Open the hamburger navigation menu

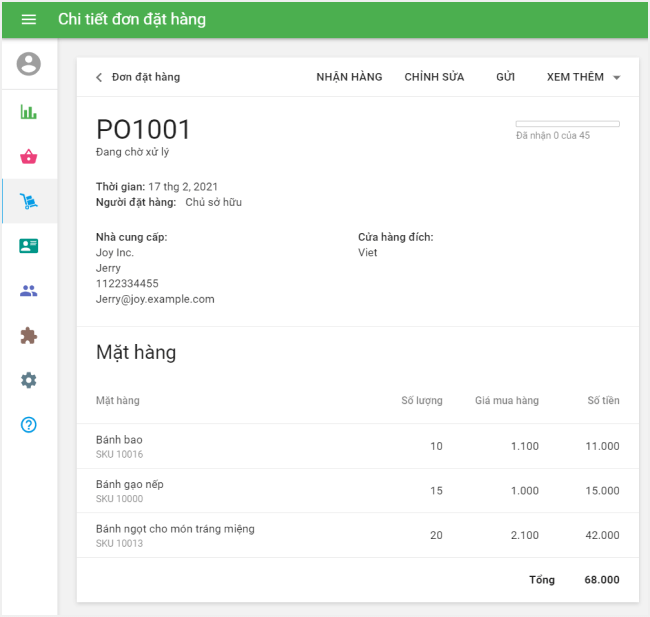28,20
